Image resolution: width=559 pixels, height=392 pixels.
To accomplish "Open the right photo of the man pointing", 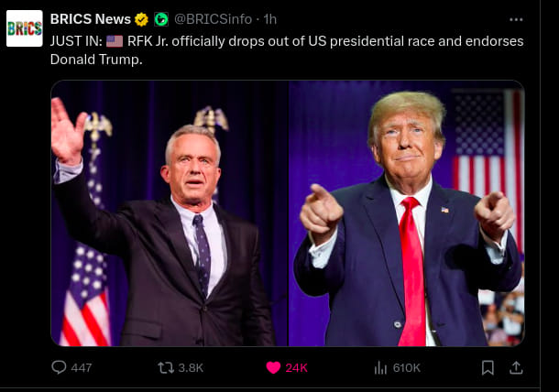I will tap(407, 213).
